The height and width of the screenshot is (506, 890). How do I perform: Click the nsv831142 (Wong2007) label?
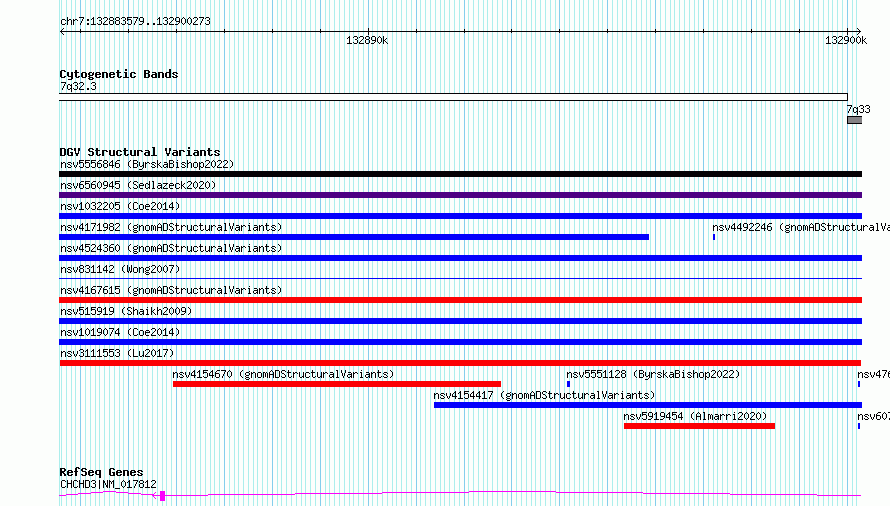[x=120, y=269]
